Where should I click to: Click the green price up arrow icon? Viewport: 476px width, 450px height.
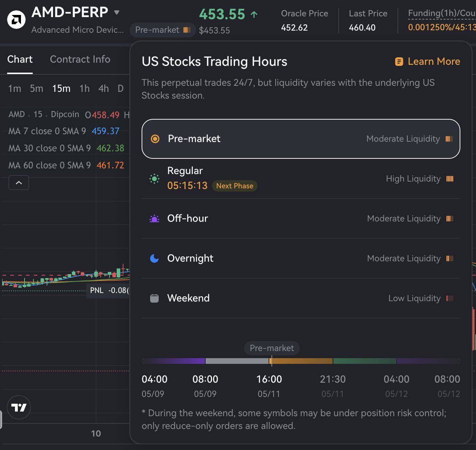pyautogui.click(x=254, y=15)
